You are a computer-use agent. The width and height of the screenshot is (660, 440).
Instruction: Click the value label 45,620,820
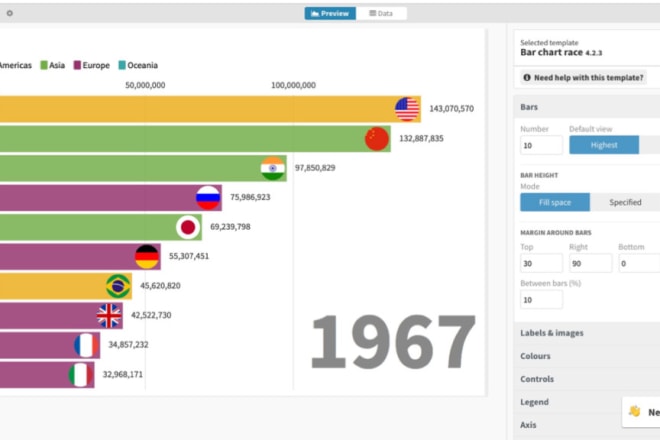160,285
